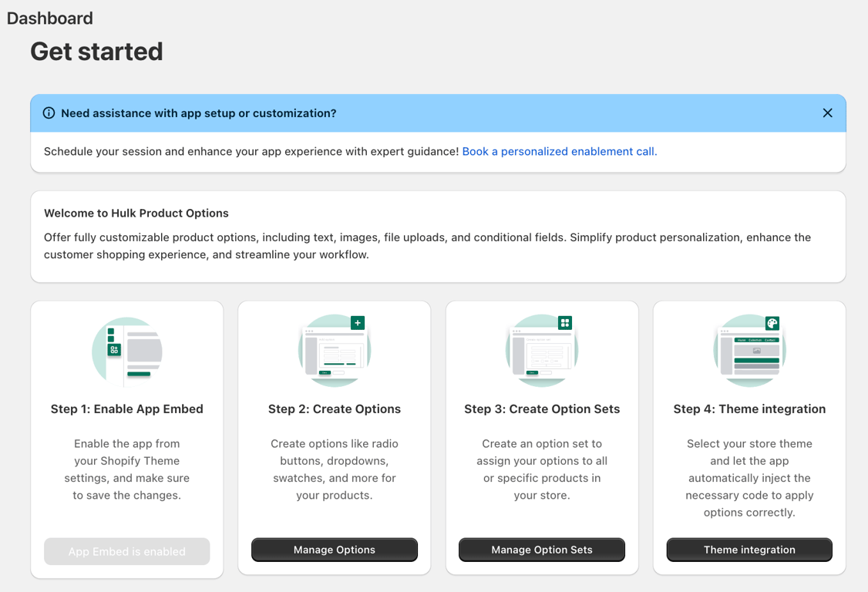Click 'Step 2: Create Options' title

[x=335, y=409]
